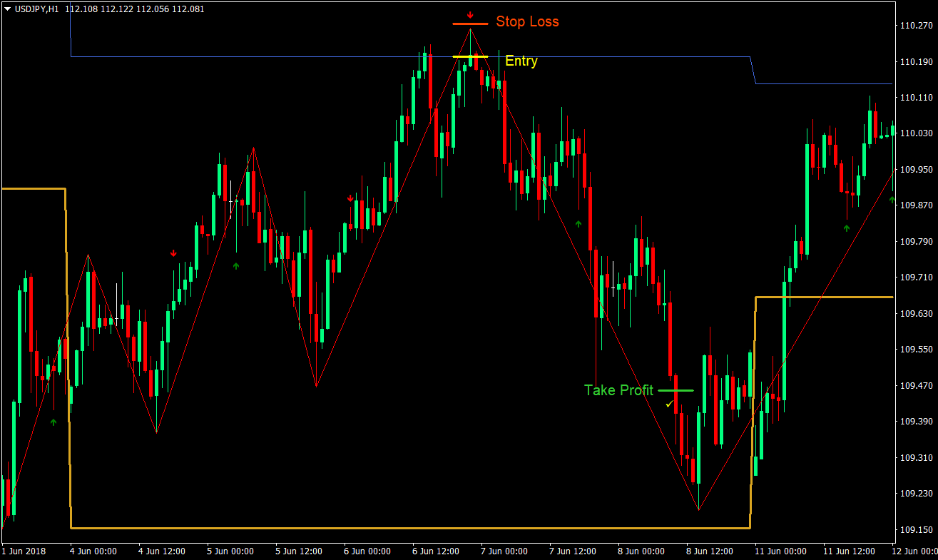The image size is (938, 560).
Task: Click the 1 Jun 2018 time label
Action: tap(22, 551)
